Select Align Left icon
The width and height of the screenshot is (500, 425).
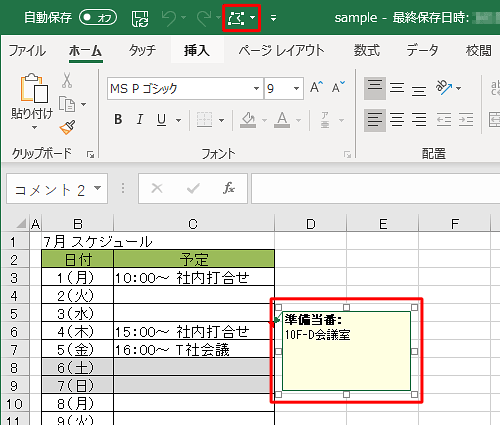pos(375,120)
